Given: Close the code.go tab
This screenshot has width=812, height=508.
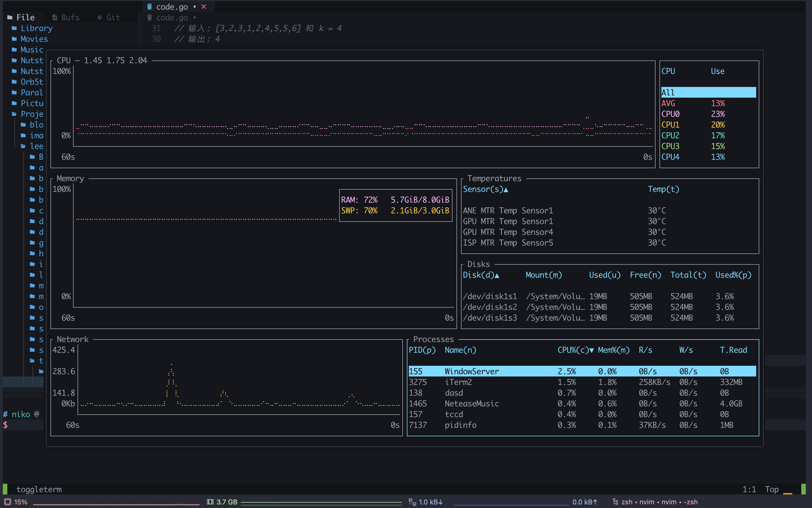Looking at the screenshot, I should (x=204, y=7).
